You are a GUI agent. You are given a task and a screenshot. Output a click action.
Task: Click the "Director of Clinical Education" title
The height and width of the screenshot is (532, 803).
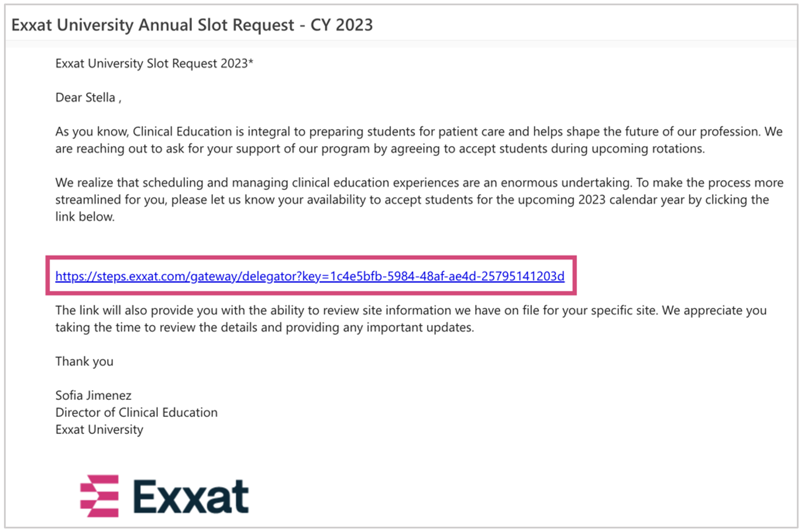[x=136, y=413]
